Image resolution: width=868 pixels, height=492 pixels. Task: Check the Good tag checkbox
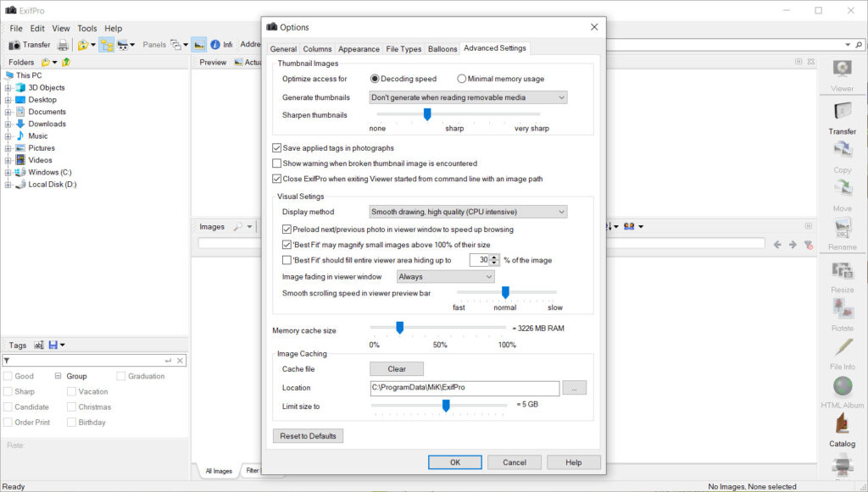(8, 377)
